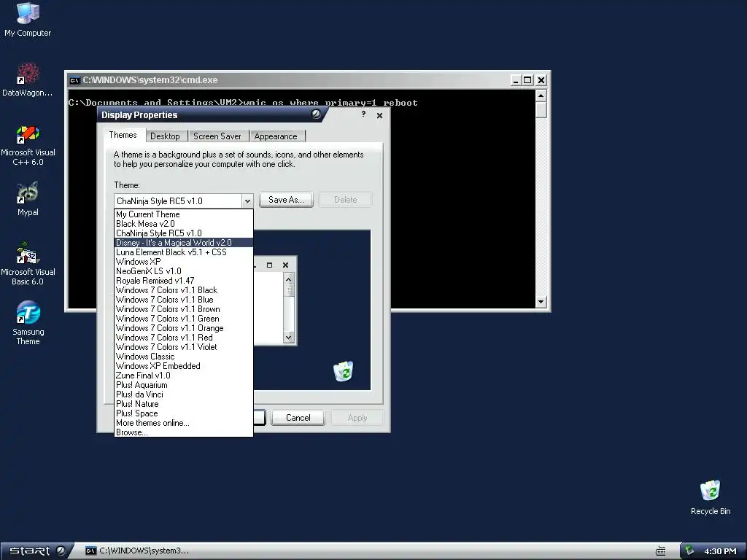
Task: Choose Disney - It's a Magical World v2.0
Action: 183,243
